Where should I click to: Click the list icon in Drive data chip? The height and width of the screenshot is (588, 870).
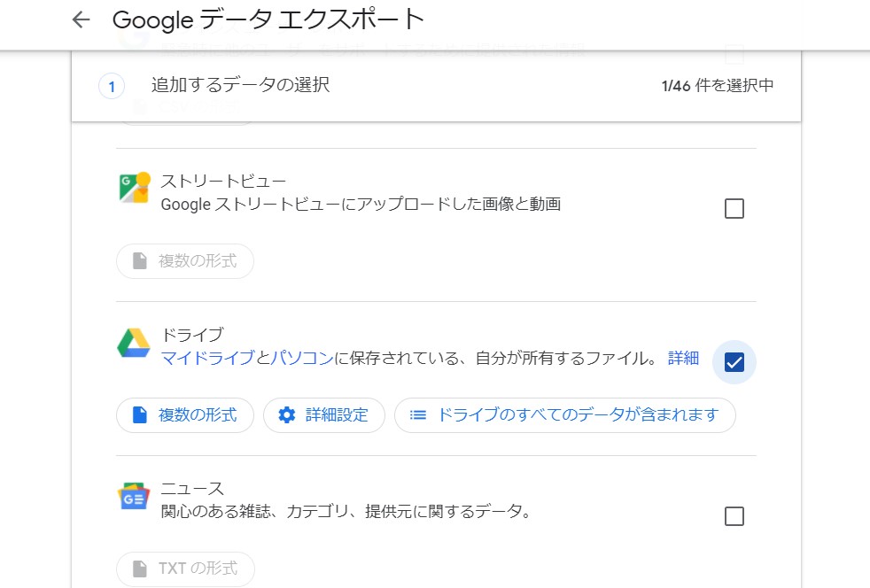418,414
